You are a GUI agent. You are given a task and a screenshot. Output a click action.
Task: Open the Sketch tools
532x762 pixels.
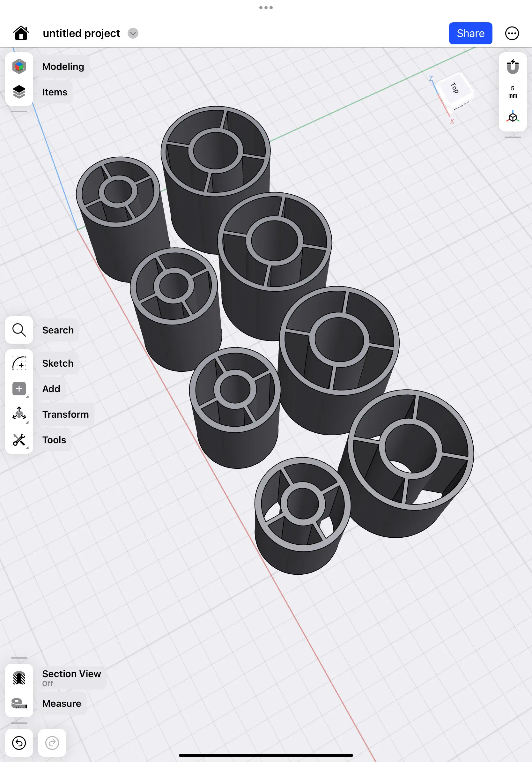[x=19, y=363]
